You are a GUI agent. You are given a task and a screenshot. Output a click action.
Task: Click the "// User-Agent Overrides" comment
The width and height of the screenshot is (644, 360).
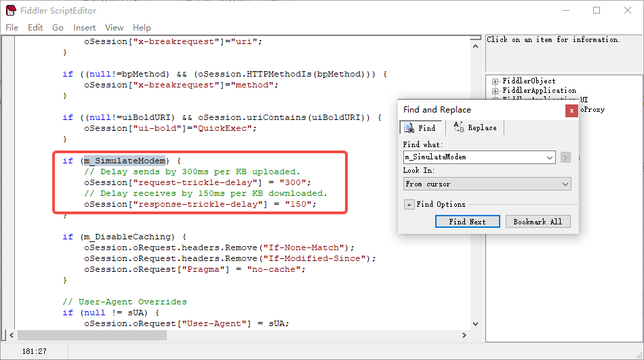pyautogui.click(x=125, y=302)
